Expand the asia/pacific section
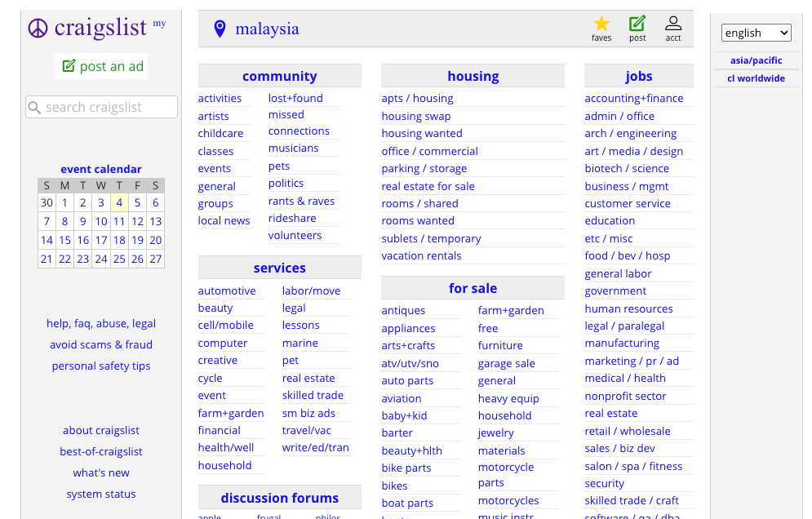Screen dimensions: 812x519 coord(756,60)
